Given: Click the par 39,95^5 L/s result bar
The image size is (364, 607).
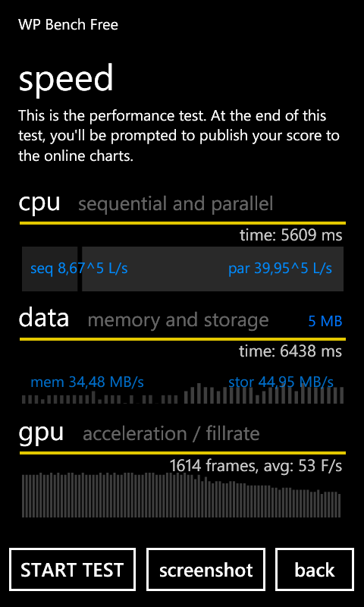Looking at the screenshot, I should click(213, 269).
